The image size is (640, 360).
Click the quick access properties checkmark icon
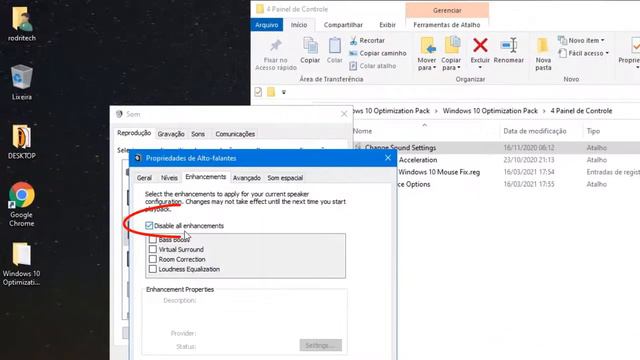point(258,92)
